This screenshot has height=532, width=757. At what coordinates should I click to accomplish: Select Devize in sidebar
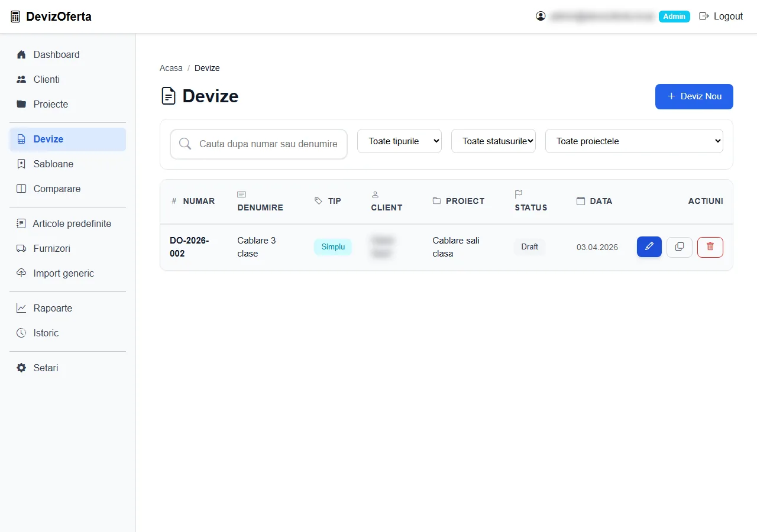point(67,139)
